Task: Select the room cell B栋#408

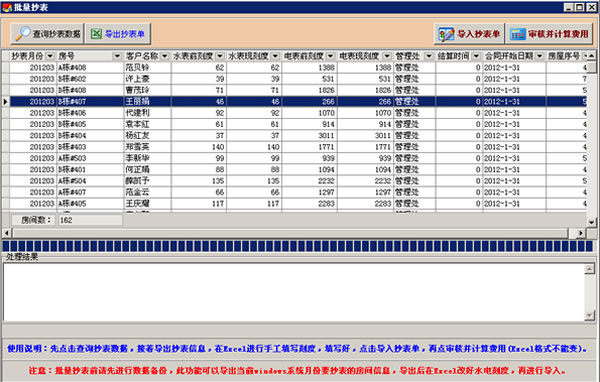Action: [x=90, y=90]
